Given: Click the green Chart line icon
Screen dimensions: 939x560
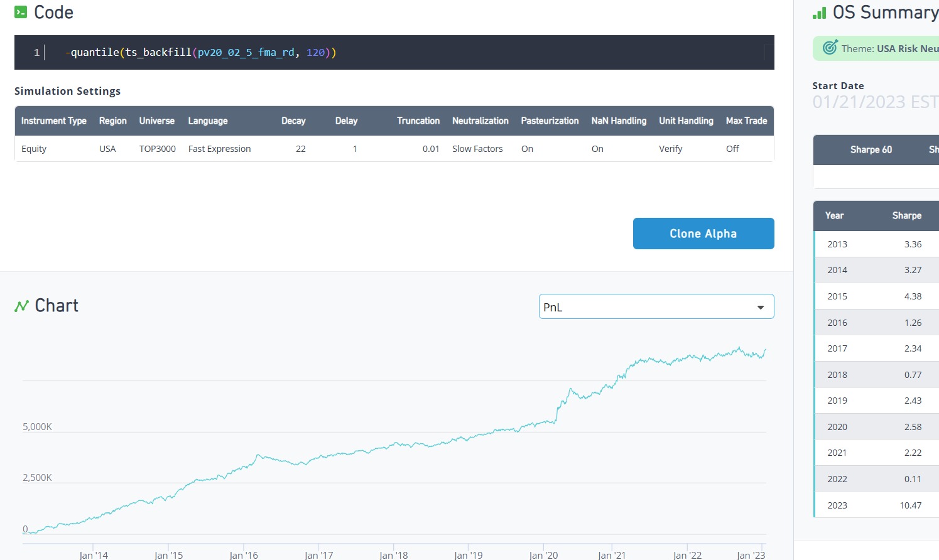Looking at the screenshot, I should pyautogui.click(x=21, y=306).
